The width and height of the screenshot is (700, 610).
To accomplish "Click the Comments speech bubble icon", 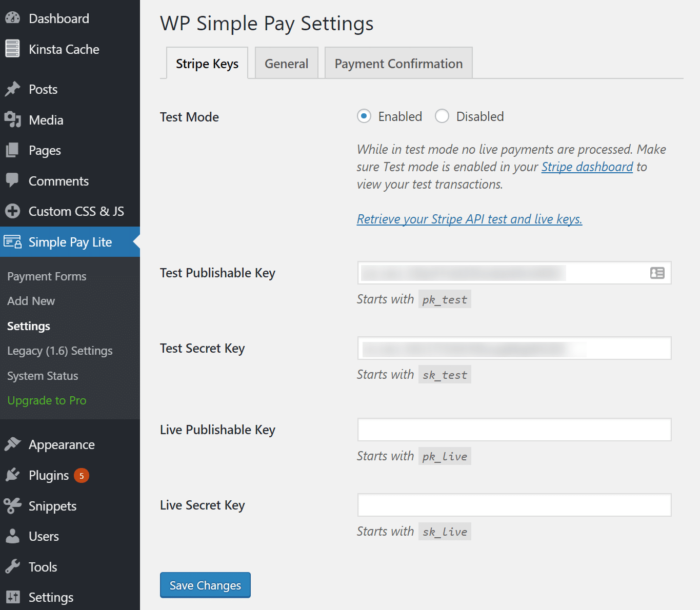I will pyautogui.click(x=12, y=180).
